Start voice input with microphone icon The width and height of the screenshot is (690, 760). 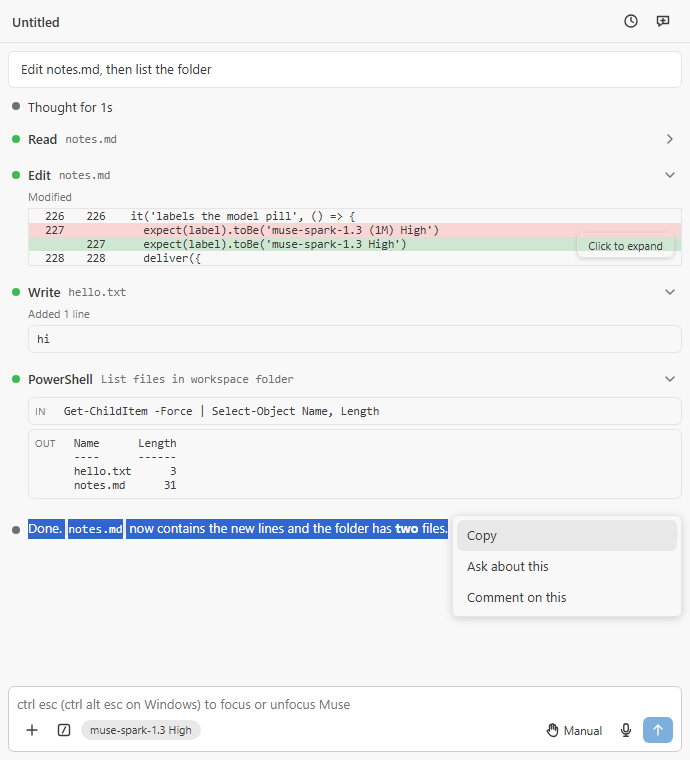tap(626, 730)
